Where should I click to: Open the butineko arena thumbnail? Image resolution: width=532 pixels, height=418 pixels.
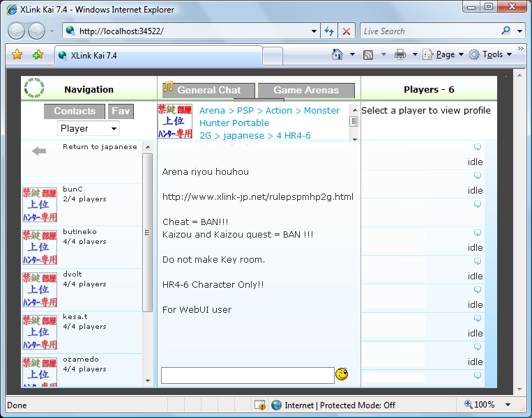pyautogui.click(x=40, y=247)
